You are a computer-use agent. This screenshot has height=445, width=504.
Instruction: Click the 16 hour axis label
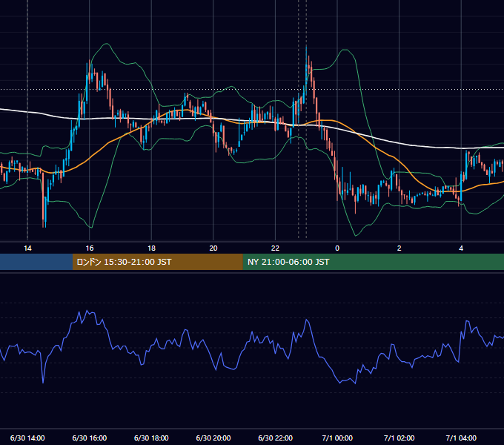coord(90,248)
